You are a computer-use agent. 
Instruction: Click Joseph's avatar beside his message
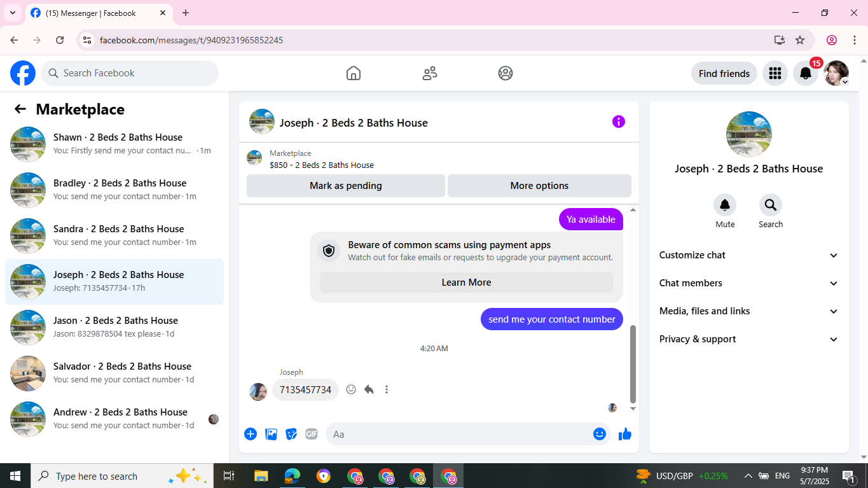click(258, 391)
